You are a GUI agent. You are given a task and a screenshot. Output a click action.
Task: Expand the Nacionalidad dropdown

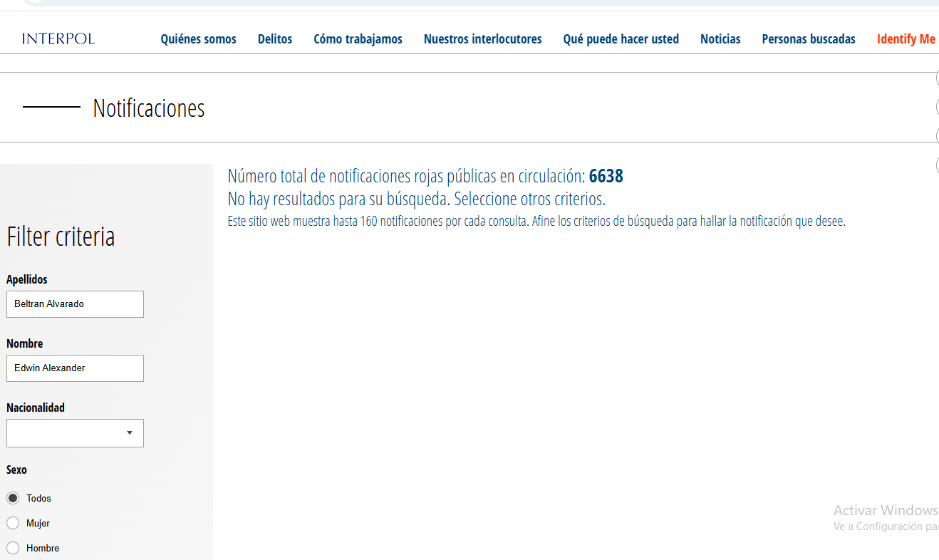[x=75, y=433]
